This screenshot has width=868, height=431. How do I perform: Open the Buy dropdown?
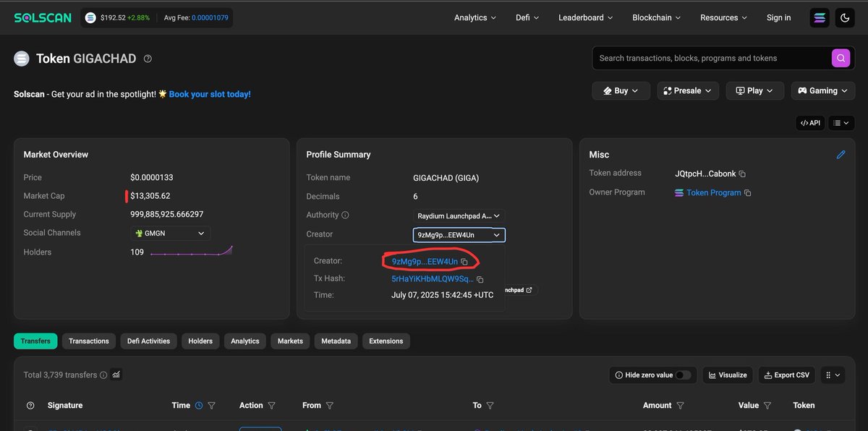(621, 90)
